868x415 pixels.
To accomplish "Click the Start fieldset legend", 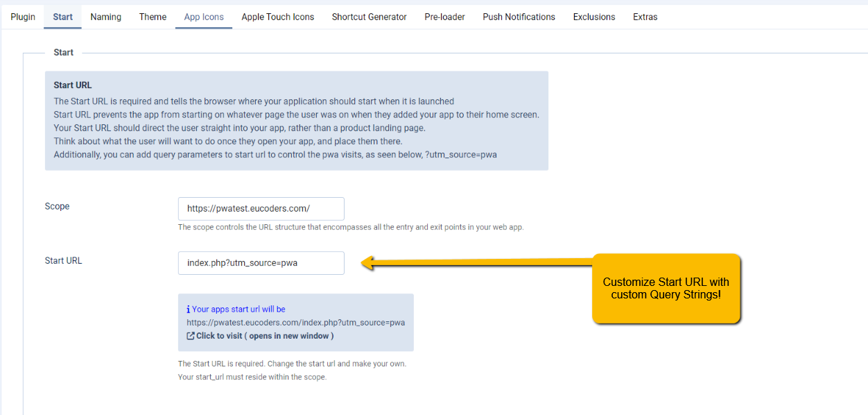I will tap(64, 52).
